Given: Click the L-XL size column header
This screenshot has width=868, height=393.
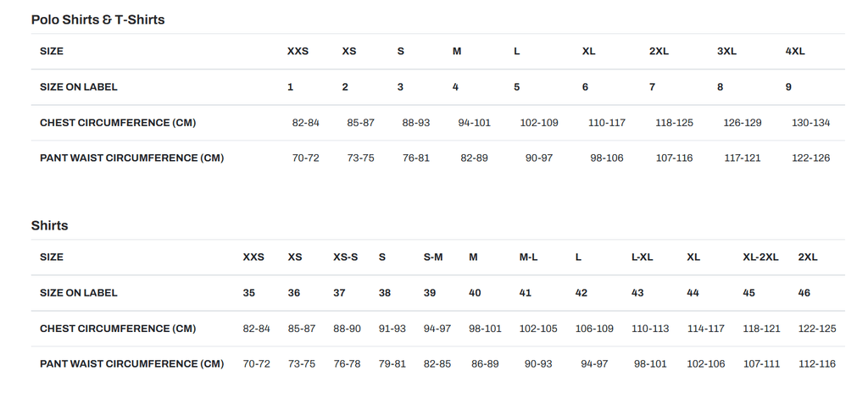Looking at the screenshot, I should [x=642, y=257].
